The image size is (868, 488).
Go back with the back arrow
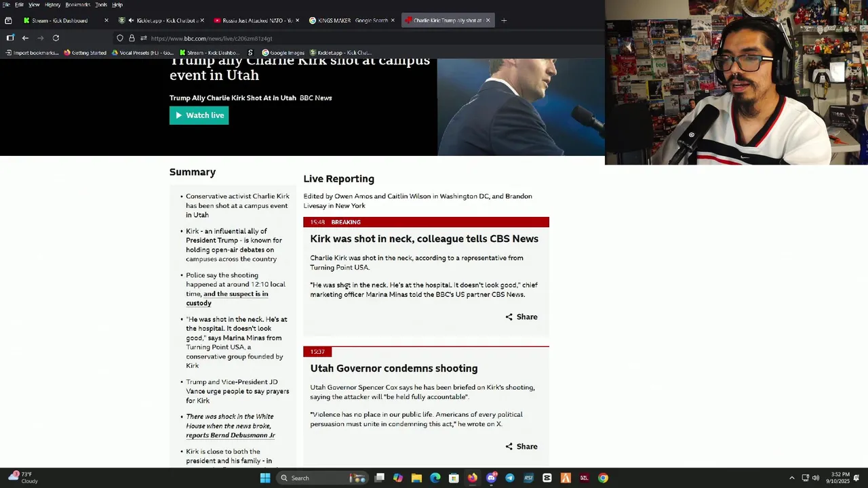click(25, 38)
